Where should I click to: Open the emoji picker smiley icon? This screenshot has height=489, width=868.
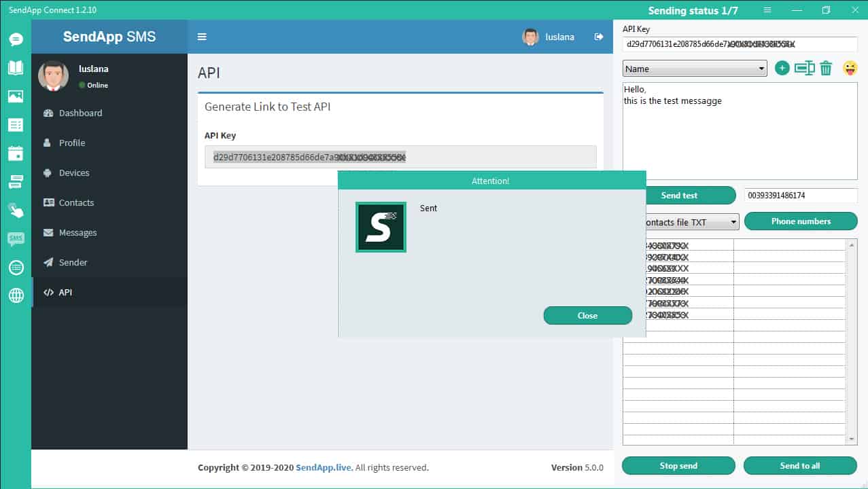850,68
